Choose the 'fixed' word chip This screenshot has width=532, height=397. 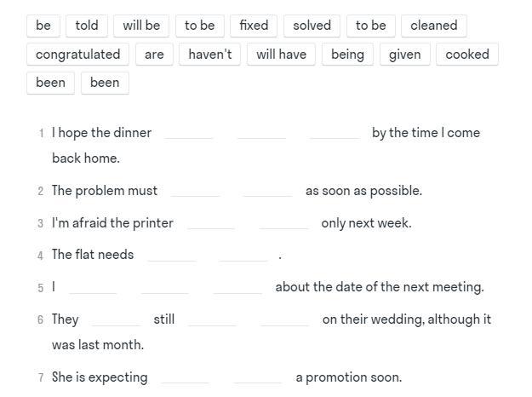click(x=254, y=26)
